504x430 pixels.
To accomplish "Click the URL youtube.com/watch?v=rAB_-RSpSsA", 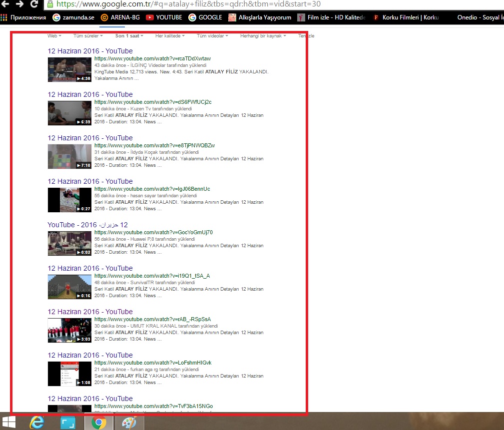I will click(153, 319).
